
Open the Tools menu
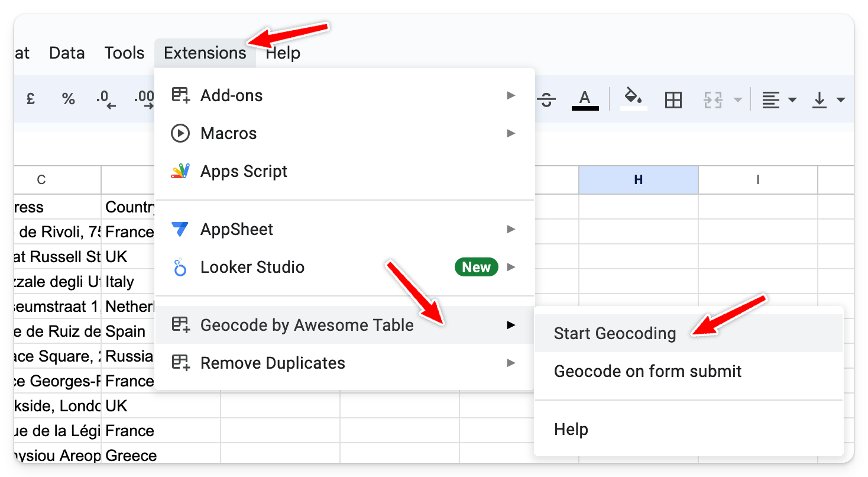124,53
